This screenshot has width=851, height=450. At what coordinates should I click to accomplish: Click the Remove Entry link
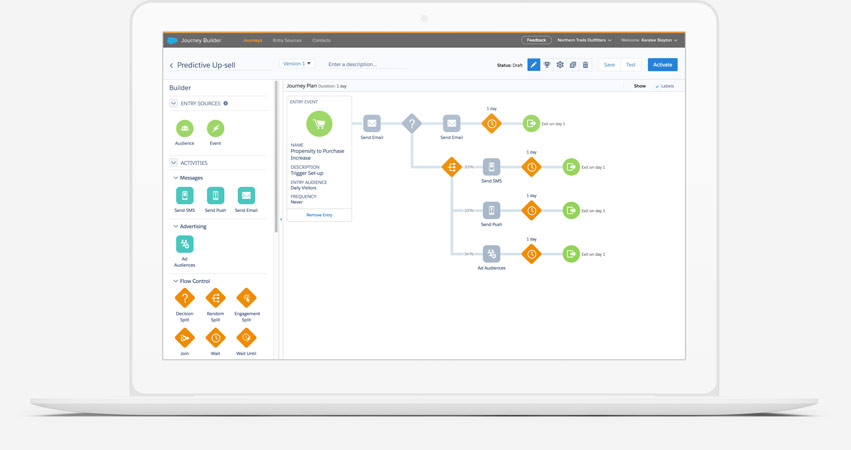[319, 215]
